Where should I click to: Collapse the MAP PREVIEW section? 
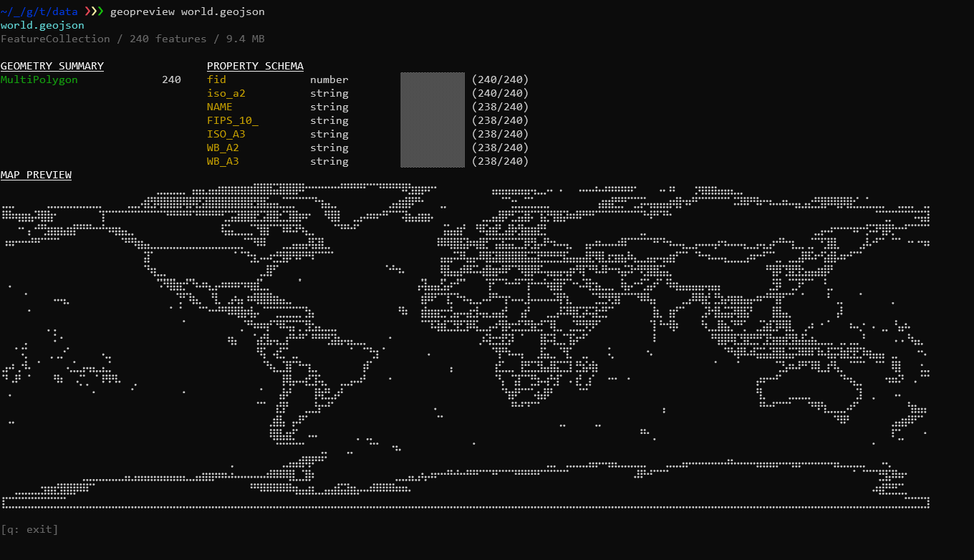(36, 175)
